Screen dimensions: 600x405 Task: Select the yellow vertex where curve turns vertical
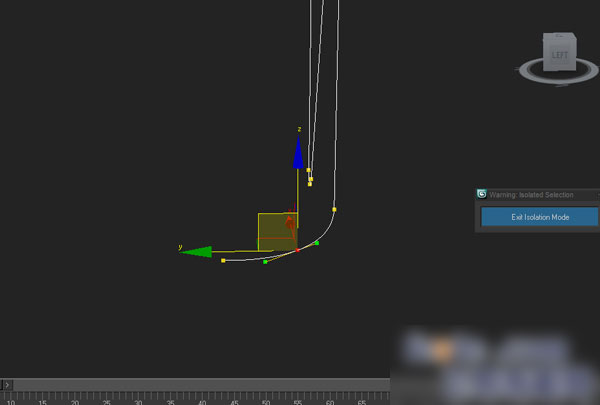(334, 209)
